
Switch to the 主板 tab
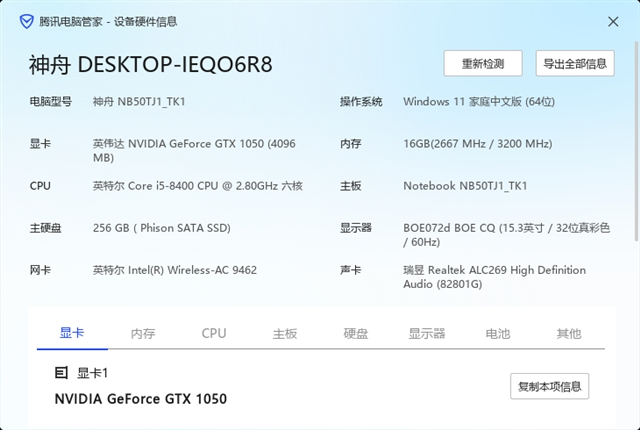pyautogui.click(x=285, y=334)
